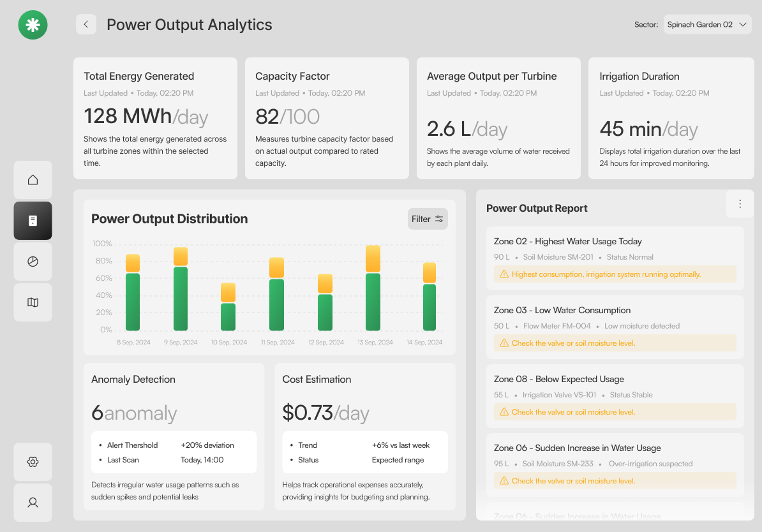The image size is (762, 532).
Task: Click the $0.73/day cost value
Action: (325, 413)
